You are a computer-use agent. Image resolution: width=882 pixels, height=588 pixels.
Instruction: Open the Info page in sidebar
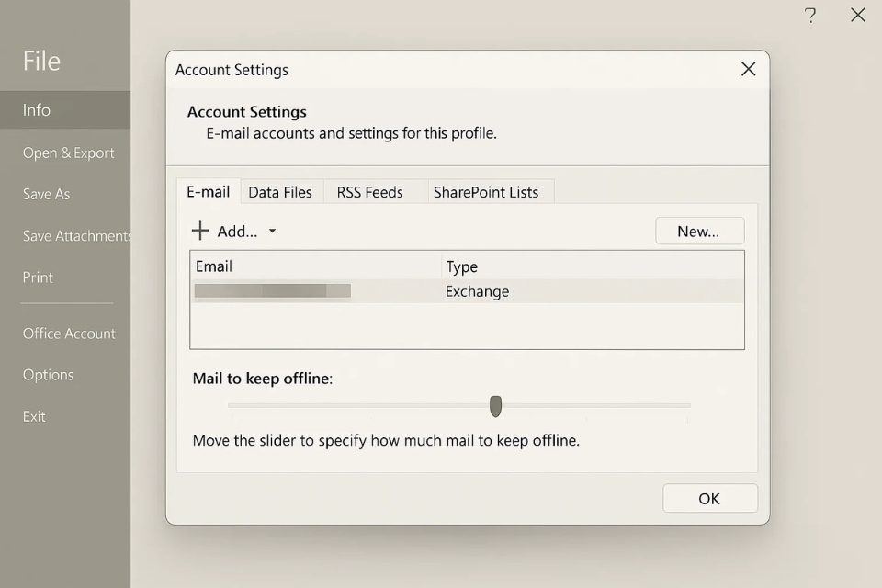point(37,110)
